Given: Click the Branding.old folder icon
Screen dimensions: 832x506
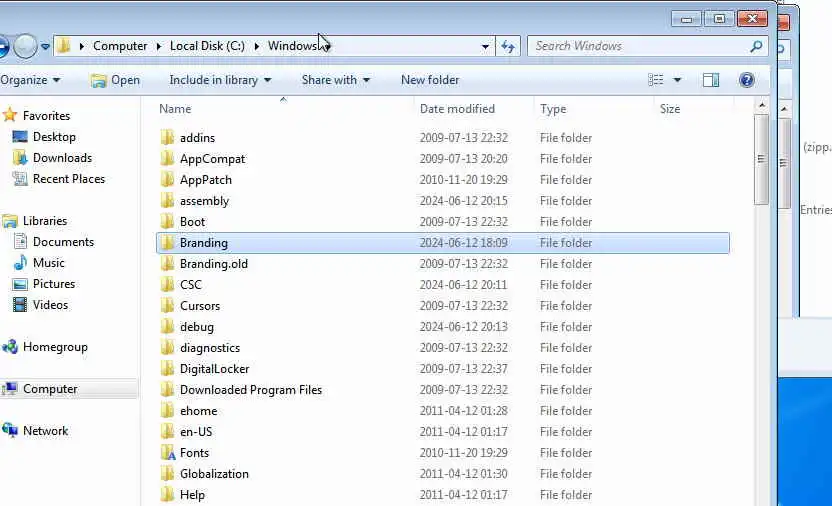Looking at the screenshot, I should [167, 264].
